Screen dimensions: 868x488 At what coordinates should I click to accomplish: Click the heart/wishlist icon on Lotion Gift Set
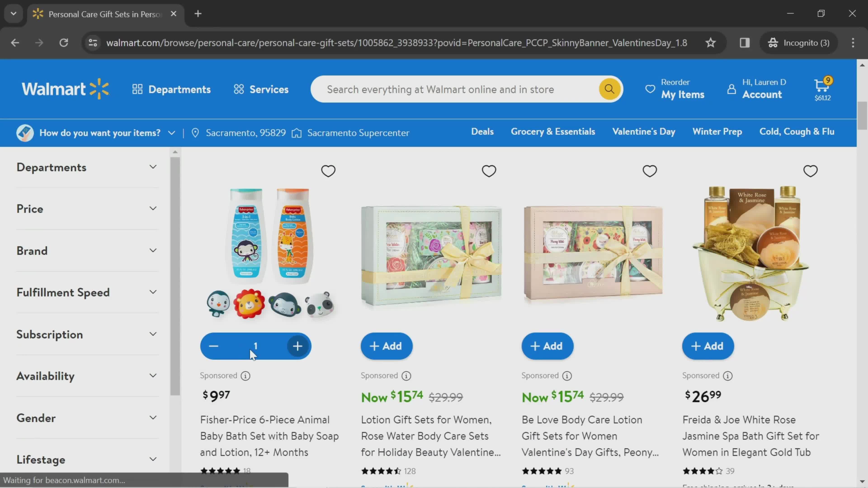point(489,171)
